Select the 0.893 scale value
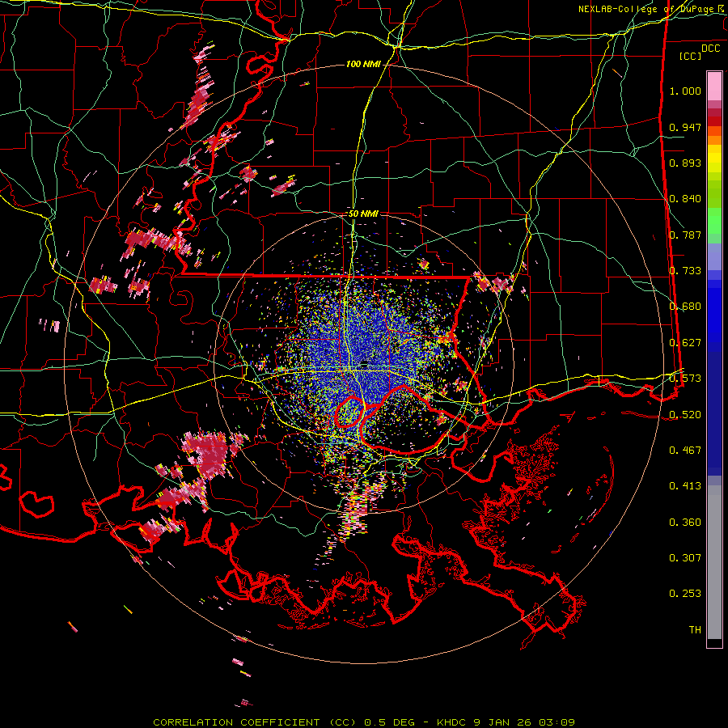The image size is (728, 728). pos(685,163)
